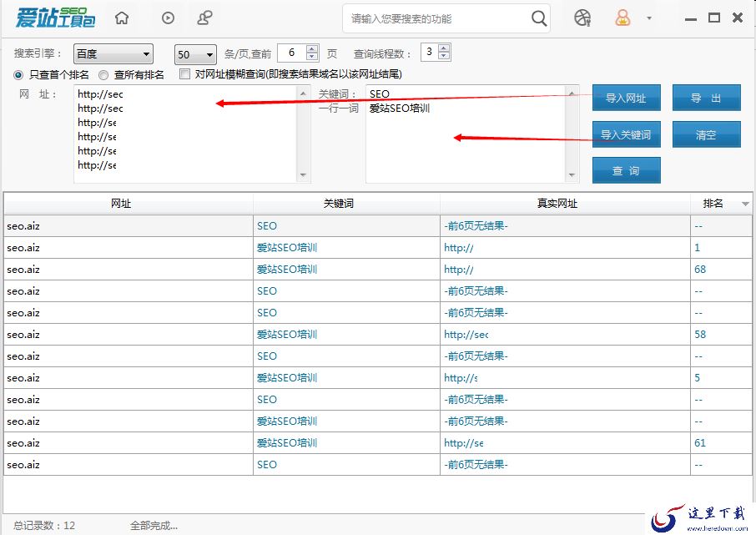Viewport: 756px width, 535px height.
Task: Click the 查询 button
Action: point(626,170)
